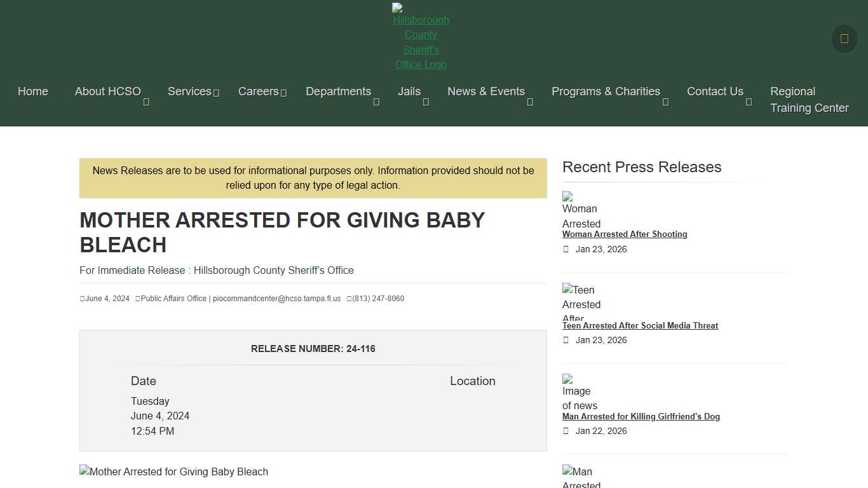Click the phone icon next to (813) 247-8060
The image size is (868, 488).
pyautogui.click(x=348, y=298)
